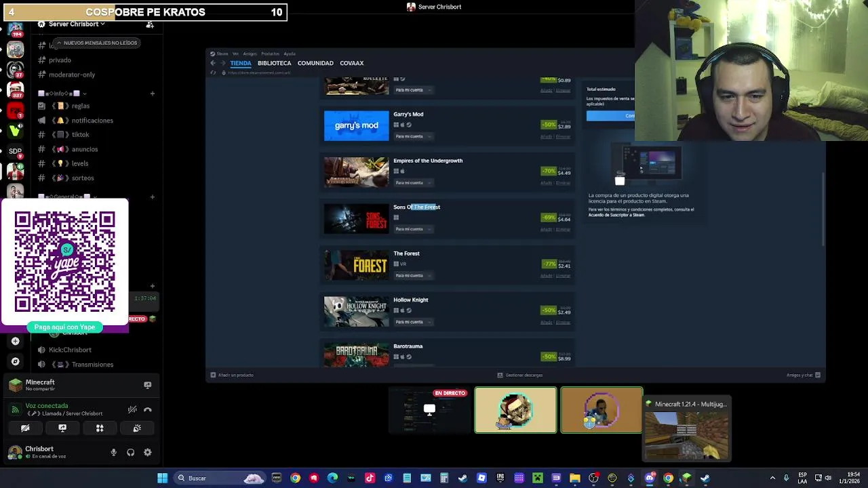Expand 'Para mi cuenta' for Empires of the Undergrowth
The width and height of the screenshot is (868, 488).
click(x=412, y=182)
